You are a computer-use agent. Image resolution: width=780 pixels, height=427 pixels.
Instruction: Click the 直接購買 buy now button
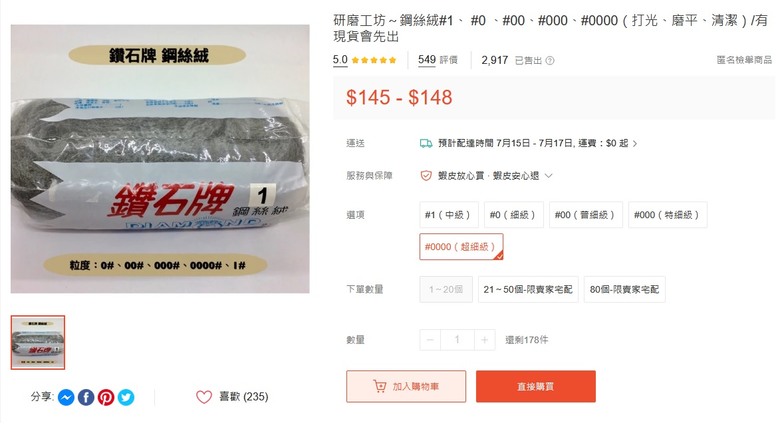(536, 386)
